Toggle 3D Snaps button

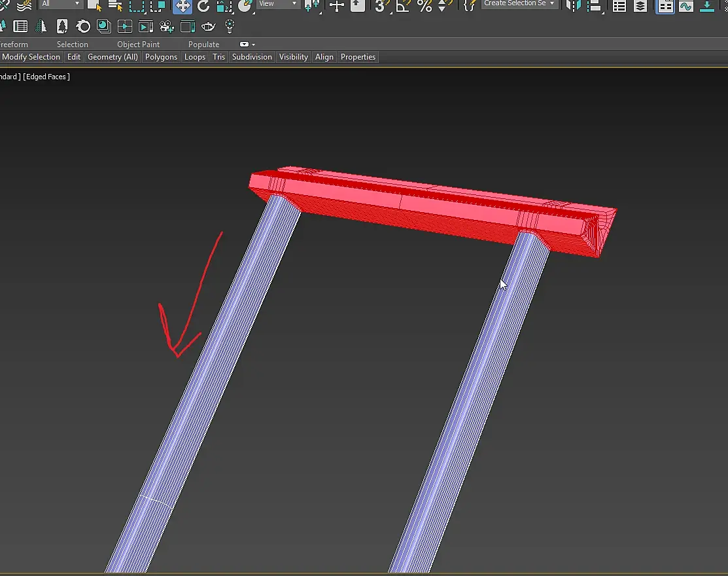point(381,6)
